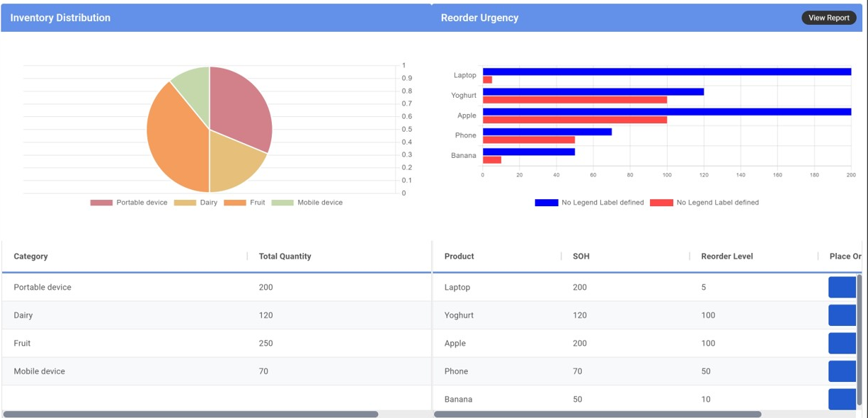Select the Banana product cell
868x418 pixels.
click(458, 399)
